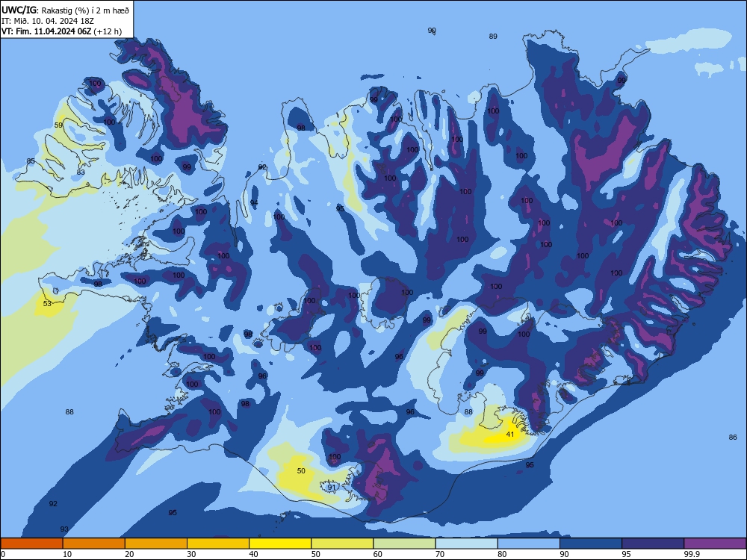This screenshot has height=560, width=747.
Task: Click the 30 legend tick label
Action: (x=191, y=554)
